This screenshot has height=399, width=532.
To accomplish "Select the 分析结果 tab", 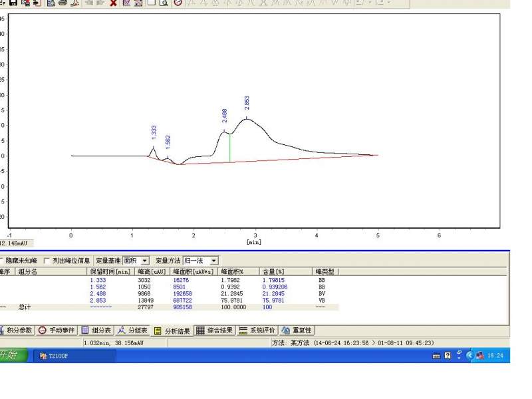I will 172,331.
